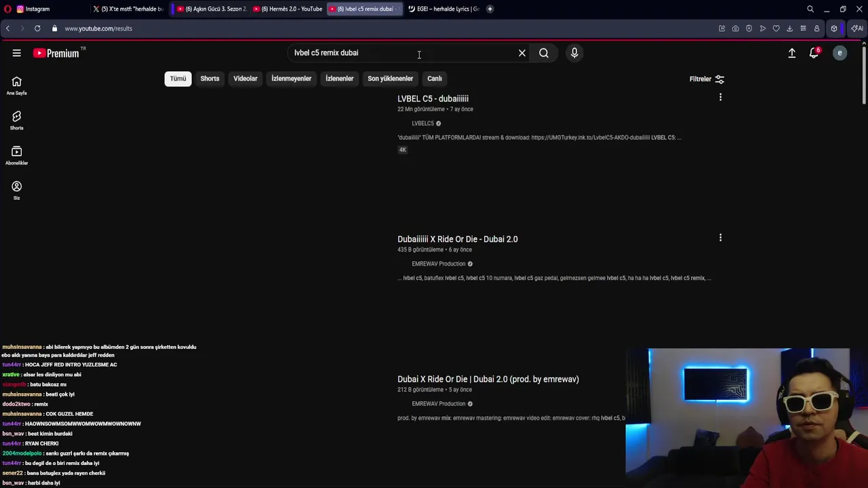
Task: Open the browser downloads icon
Action: pyautogui.click(x=789, y=28)
